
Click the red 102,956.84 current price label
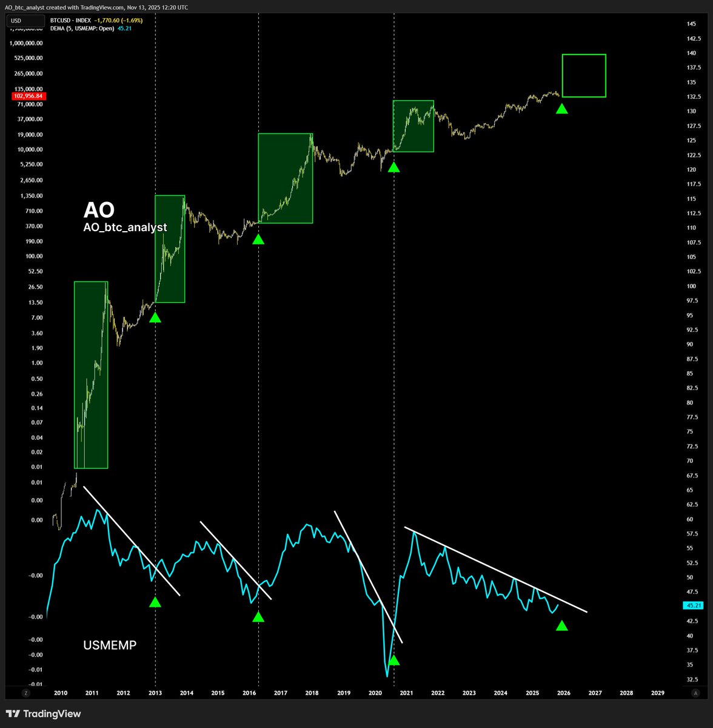pyautogui.click(x=28, y=96)
